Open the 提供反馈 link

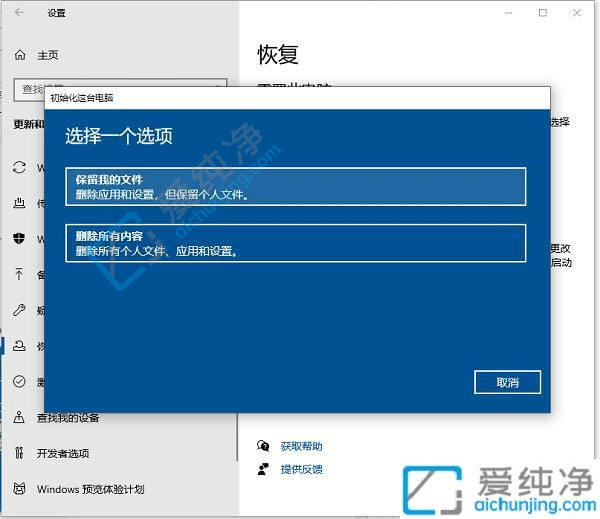pos(301,469)
